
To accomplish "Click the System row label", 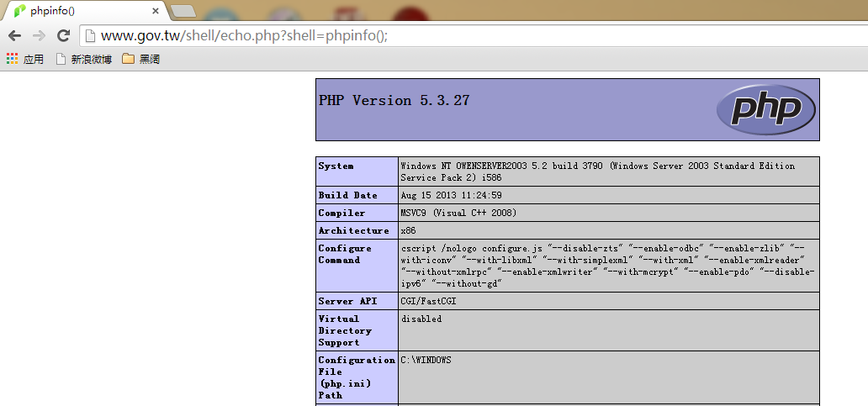I will pos(336,166).
